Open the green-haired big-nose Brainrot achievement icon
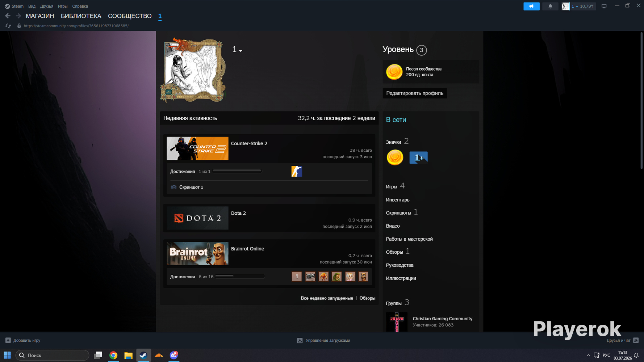 (337, 277)
